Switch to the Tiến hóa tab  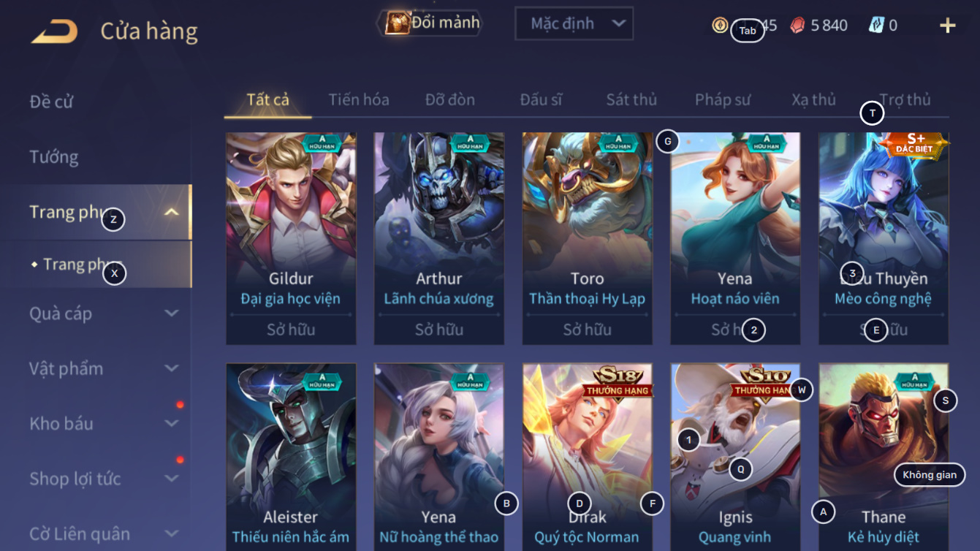point(359,100)
